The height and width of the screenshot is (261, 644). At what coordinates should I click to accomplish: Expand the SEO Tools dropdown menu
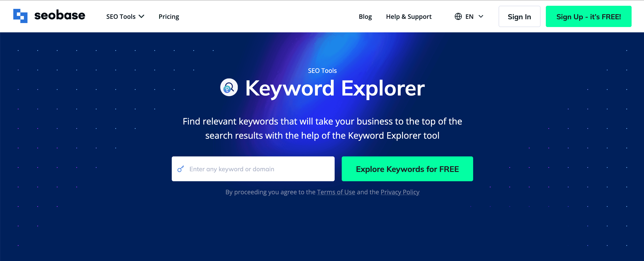pyautogui.click(x=125, y=16)
